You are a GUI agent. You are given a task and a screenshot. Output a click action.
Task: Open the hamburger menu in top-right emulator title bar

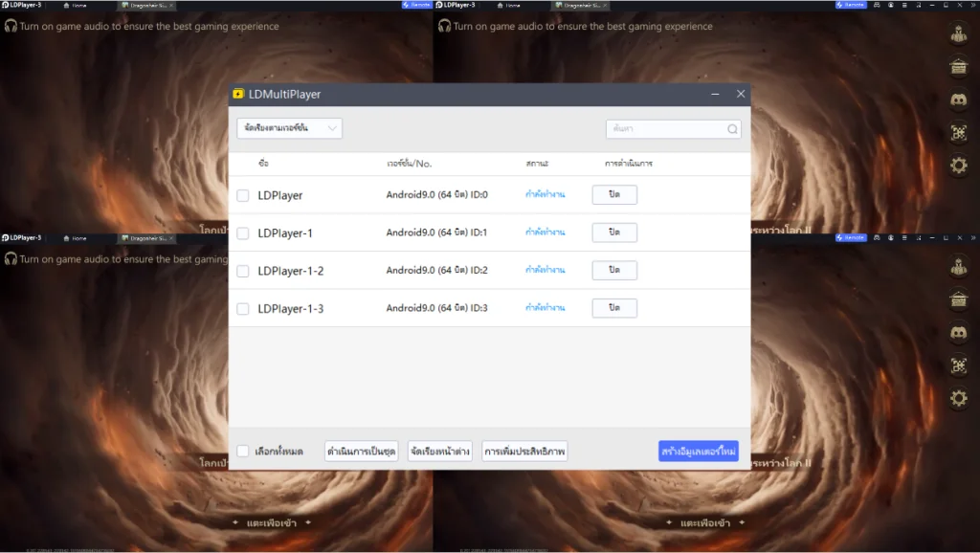pos(904,5)
